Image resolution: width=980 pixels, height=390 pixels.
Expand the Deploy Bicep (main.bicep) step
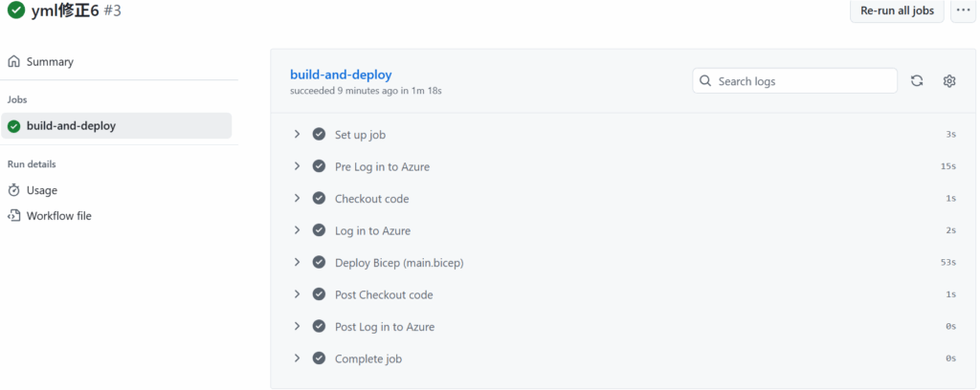click(298, 263)
